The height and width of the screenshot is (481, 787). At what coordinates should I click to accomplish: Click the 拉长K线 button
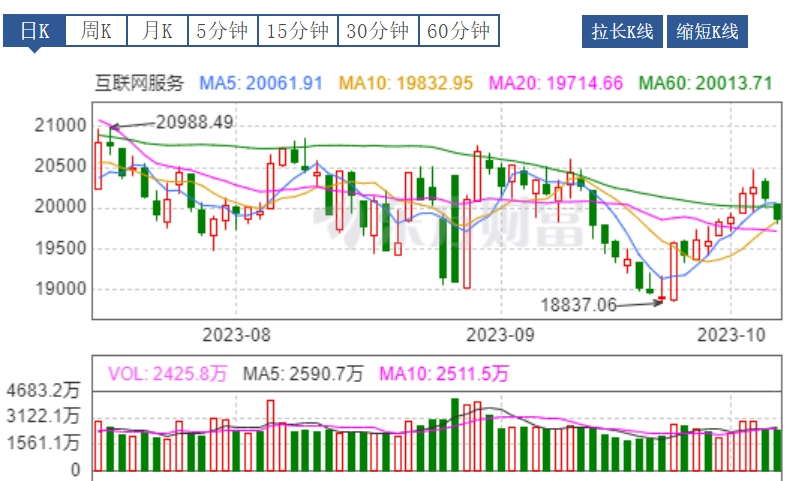point(622,32)
